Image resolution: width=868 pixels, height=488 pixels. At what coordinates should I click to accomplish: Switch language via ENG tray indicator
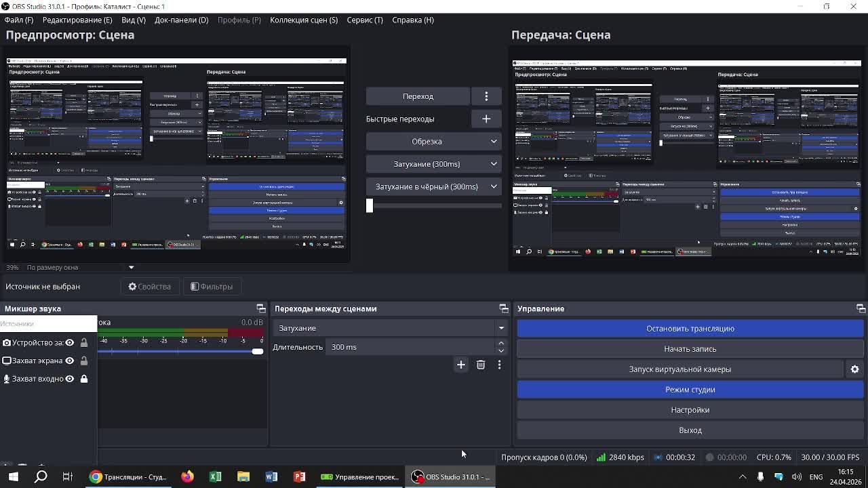(x=816, y=477)
